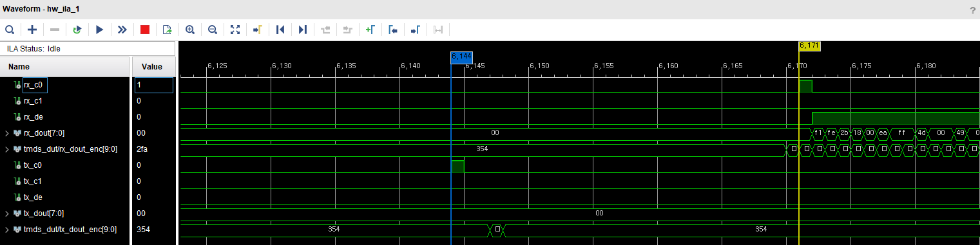Expand the rx_dout[7:0] bus
Screen dimensions: 980x245
coord(7,133)
